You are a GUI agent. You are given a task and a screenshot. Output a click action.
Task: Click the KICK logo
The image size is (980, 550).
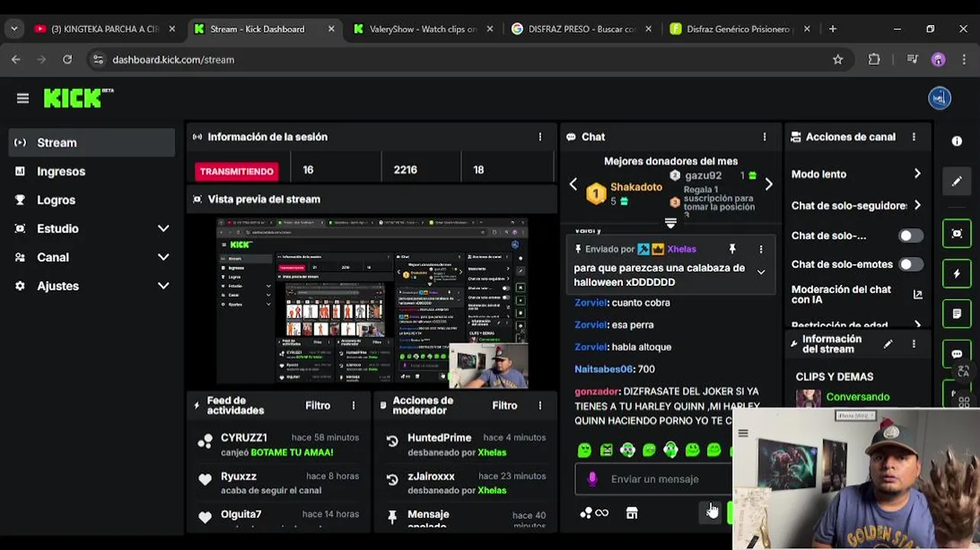[x=78, y=98]
